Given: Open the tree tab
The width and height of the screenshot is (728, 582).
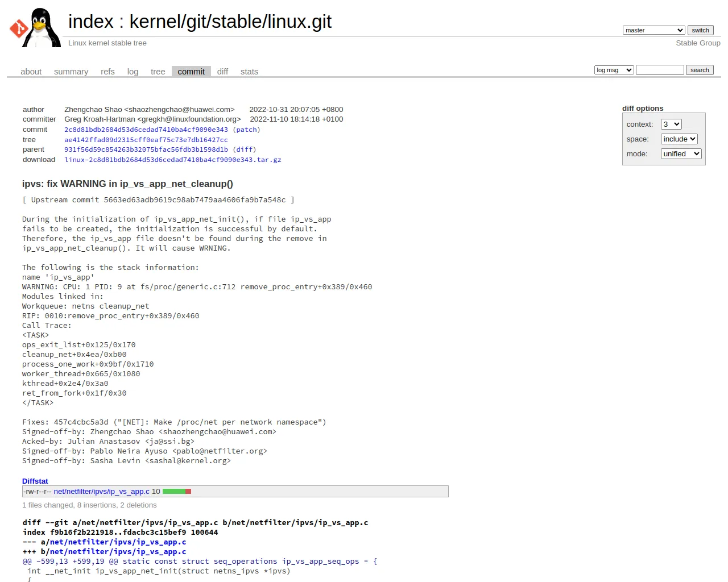Looking at the screenshot, I should coord(158,72).
